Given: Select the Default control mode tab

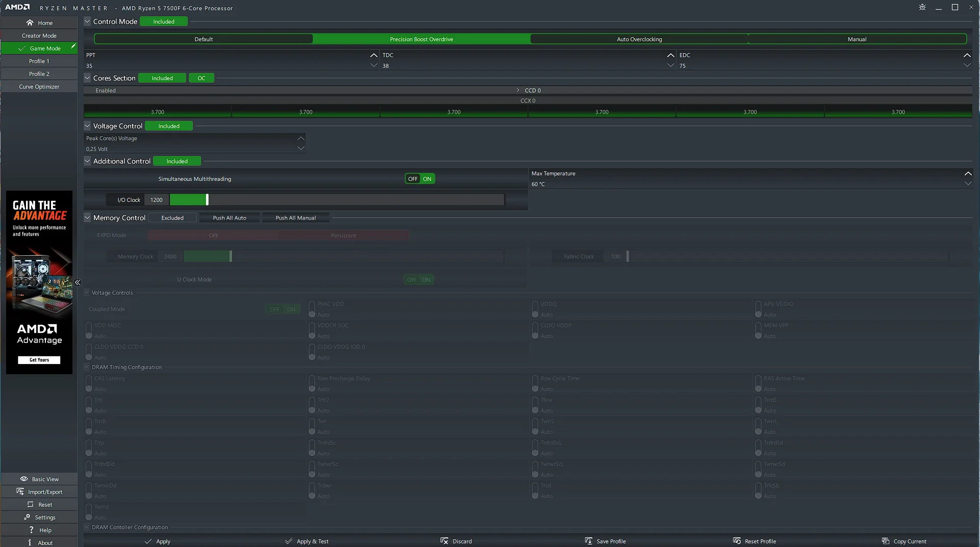Looking at the screenshot, I should 204,39.
